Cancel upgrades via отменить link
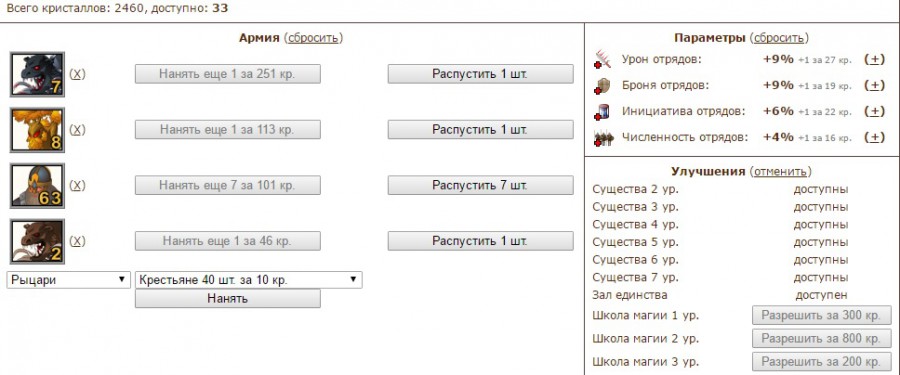 781,171
